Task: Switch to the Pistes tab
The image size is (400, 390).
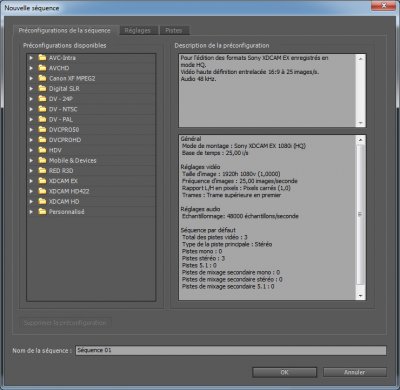Action: (x=174, y=30)
